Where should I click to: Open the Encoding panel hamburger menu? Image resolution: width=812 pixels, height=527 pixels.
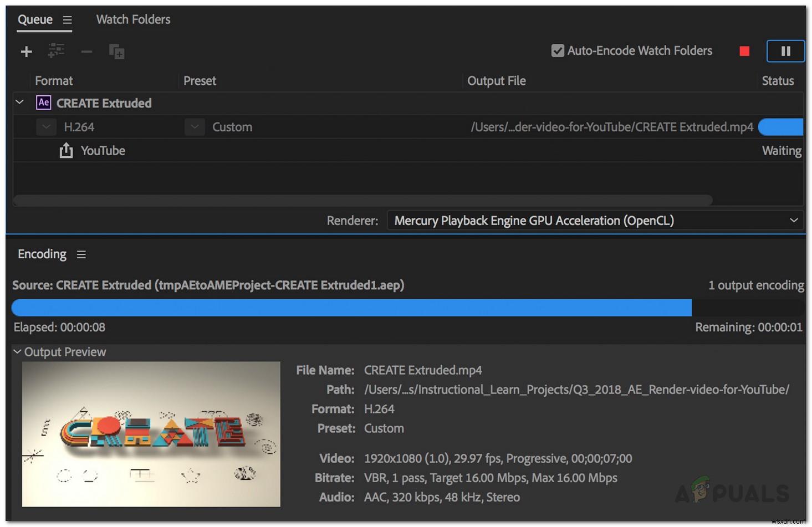tap(81, 254)
